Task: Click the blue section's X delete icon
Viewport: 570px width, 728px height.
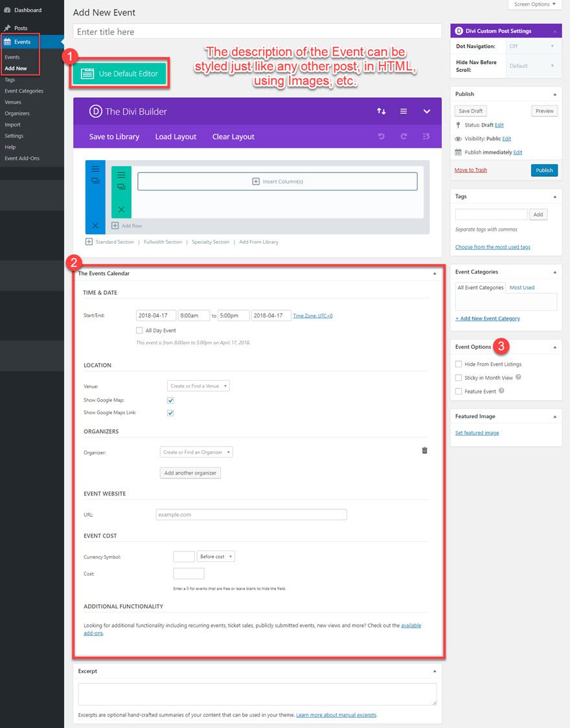Action: pos(95,226)
